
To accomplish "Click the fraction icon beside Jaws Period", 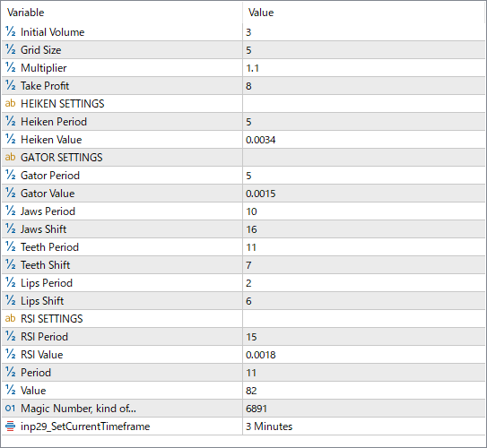I will (x=10, y=211).
